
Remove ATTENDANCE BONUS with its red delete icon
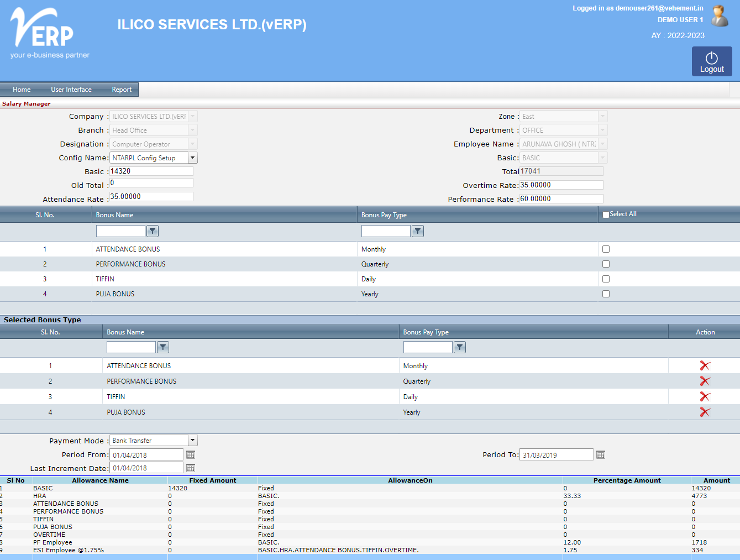click(705, 365)
